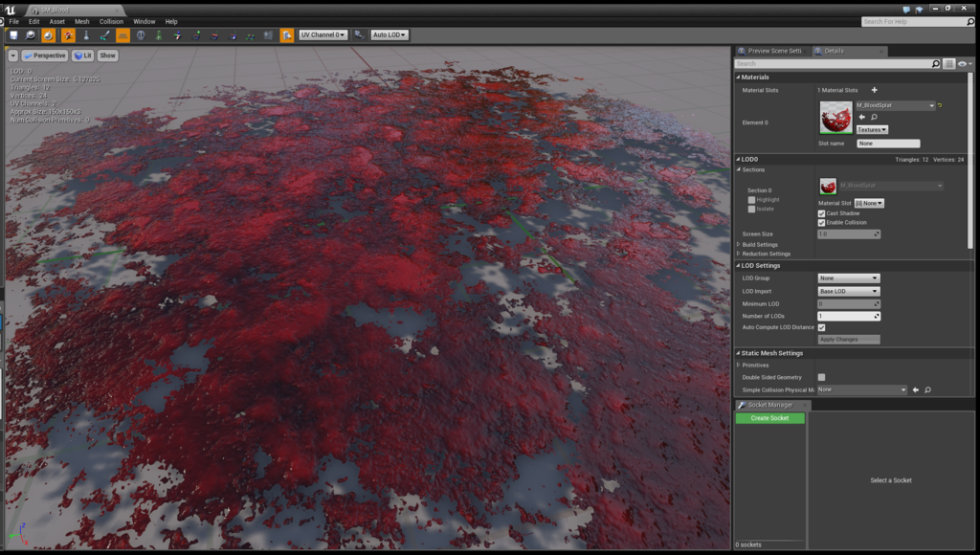This screenshot has height=555, width=980.
Task: Enable the Isolate checkbox for Section 0
Action: pos(752,209)
